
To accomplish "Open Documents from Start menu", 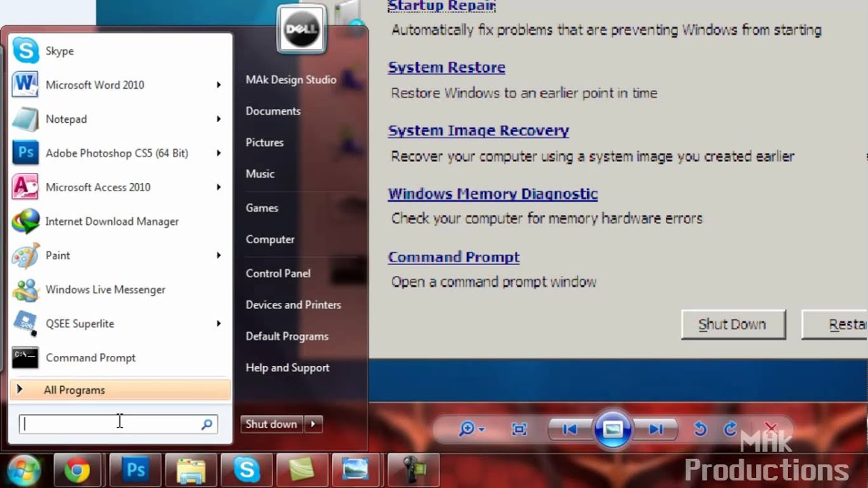I will tap(273, 111).
